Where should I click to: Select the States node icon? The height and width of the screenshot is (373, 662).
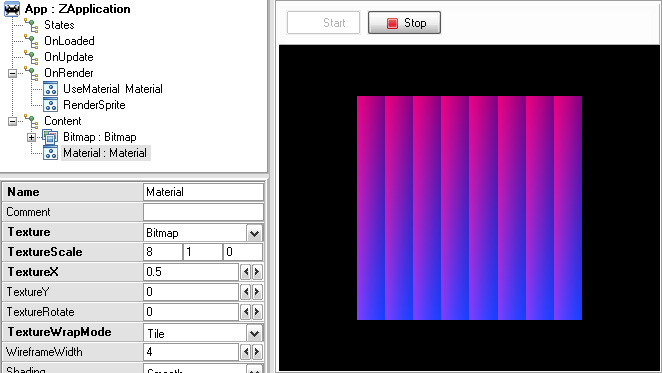coord(31,25)
